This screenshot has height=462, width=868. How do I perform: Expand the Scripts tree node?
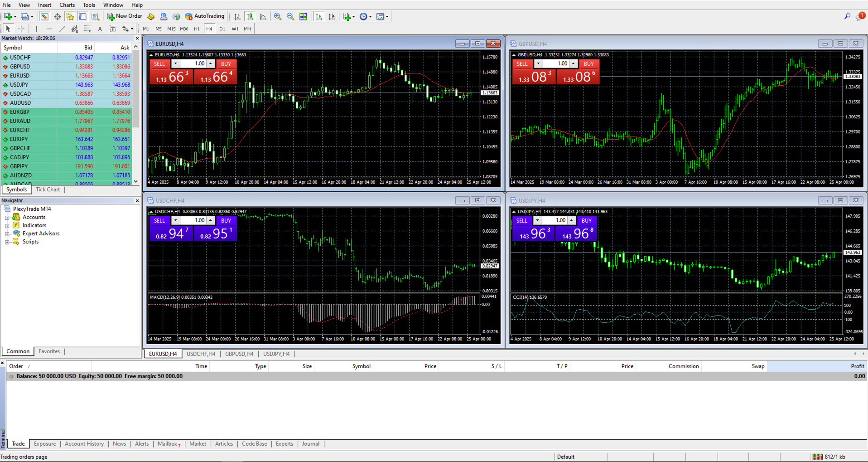(7, 242)
